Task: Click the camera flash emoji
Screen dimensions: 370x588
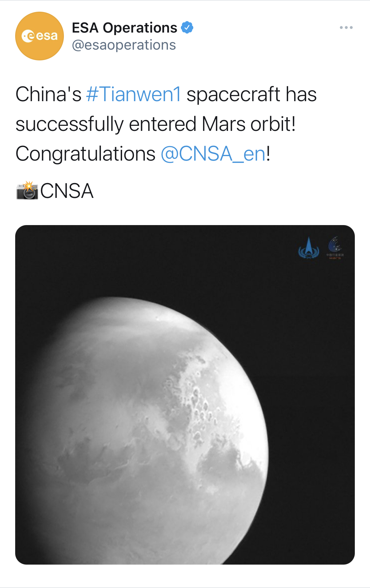Action: pos(27,191)
